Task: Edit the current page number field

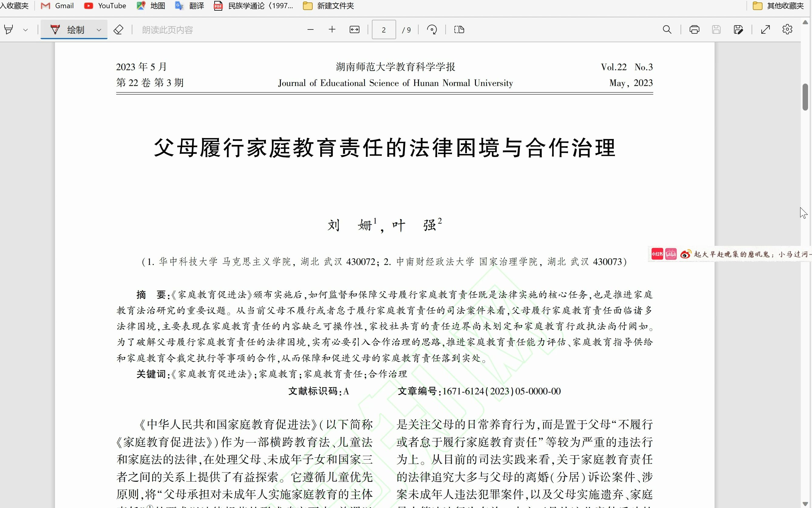Action: (383, 29)
